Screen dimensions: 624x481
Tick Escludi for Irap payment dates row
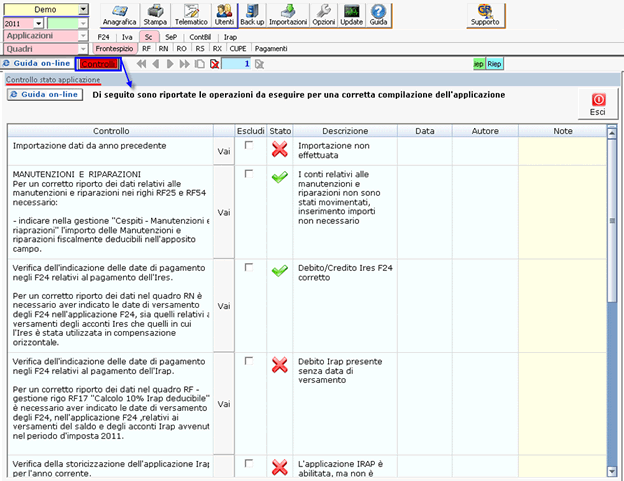tap(249, 361)
